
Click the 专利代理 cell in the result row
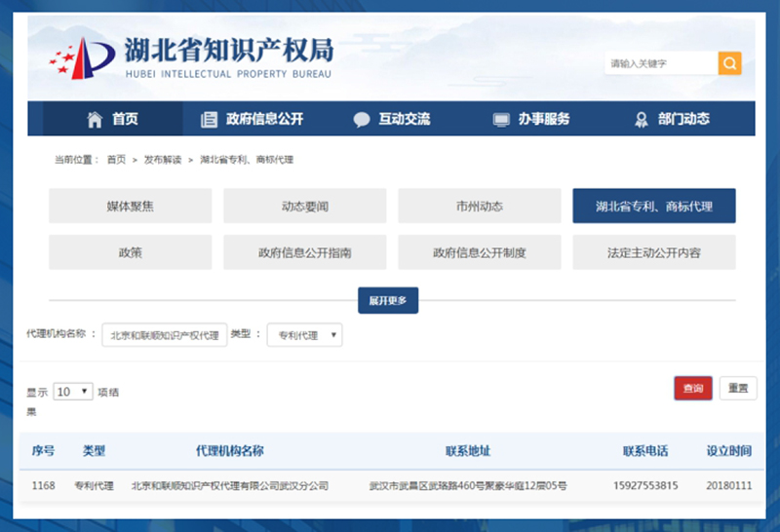pyautogui.click(x=94, y=486)
